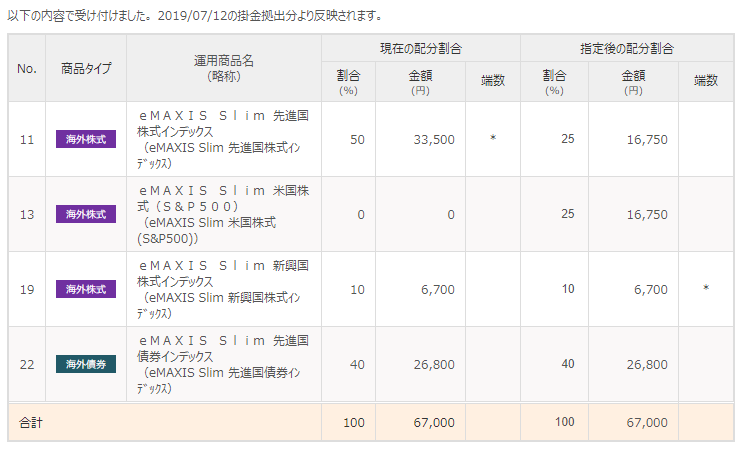Click current amount 6,700 in row 19

[x=438, y=290]
